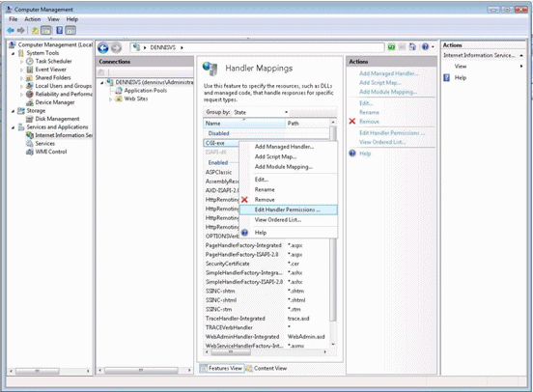Click the stop loading icon beside refresh

(402, 47)
